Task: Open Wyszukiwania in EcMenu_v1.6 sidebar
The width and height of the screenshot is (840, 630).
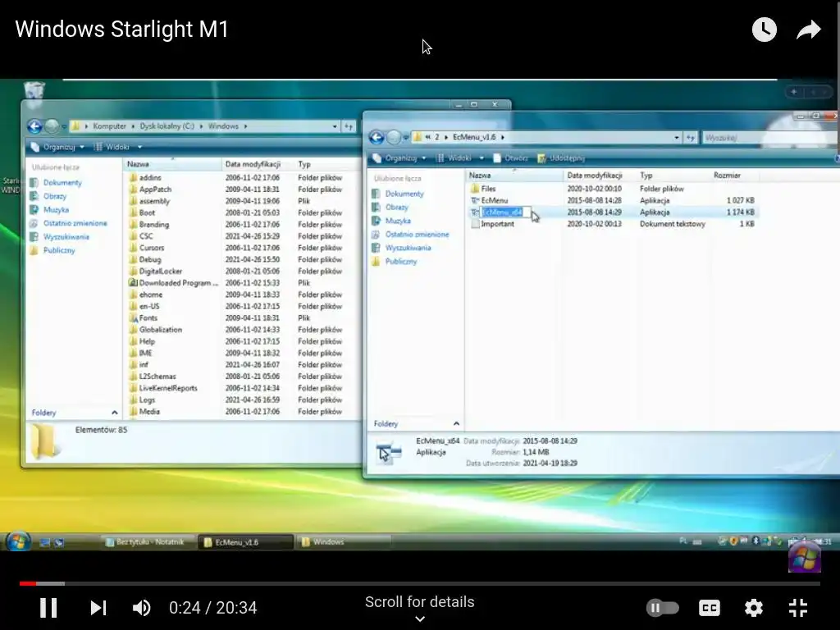Action: coord(408,248)
